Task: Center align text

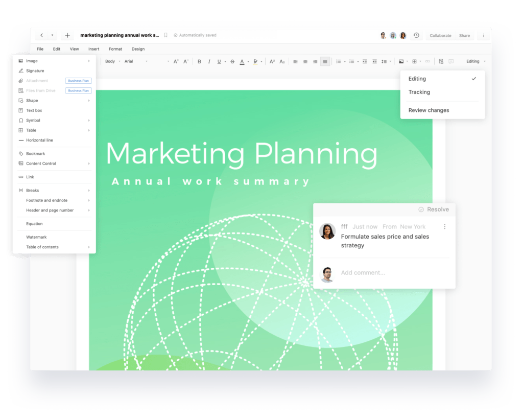Action: [x=305, y=61]
